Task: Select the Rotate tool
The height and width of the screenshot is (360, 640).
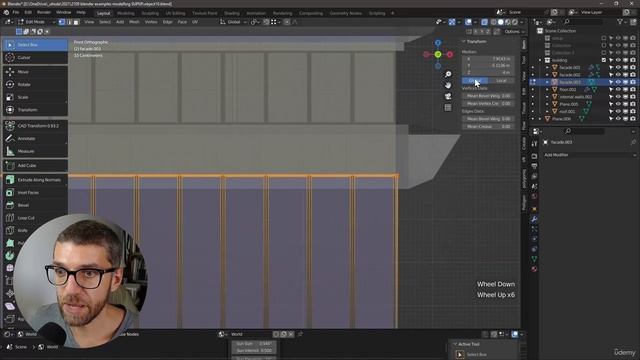Action: coord(35,84)
